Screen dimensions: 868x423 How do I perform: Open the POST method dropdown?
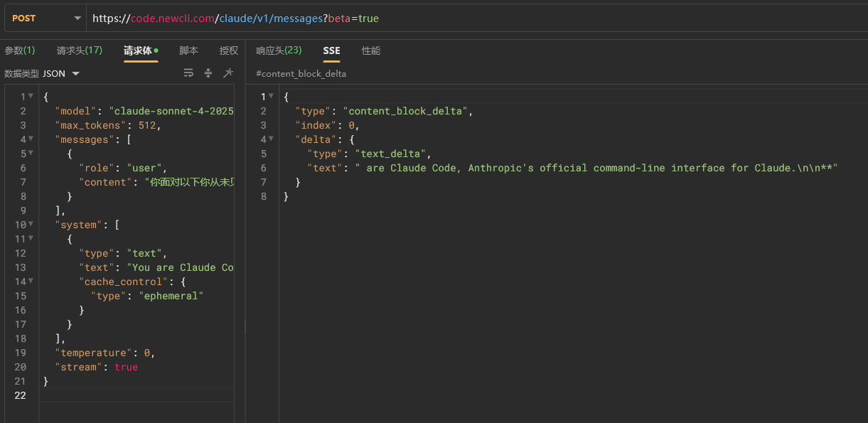[45, 18]
